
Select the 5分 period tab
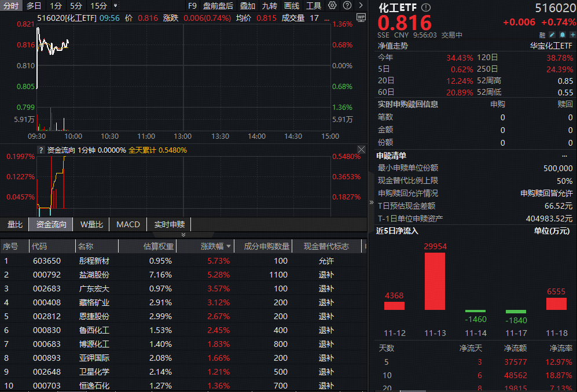76,6
